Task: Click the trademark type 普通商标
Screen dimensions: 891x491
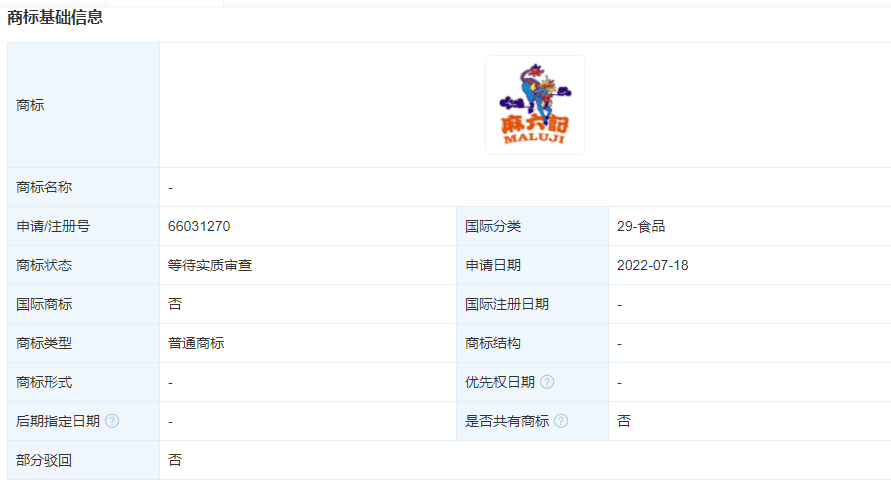Action: [196, 343]
